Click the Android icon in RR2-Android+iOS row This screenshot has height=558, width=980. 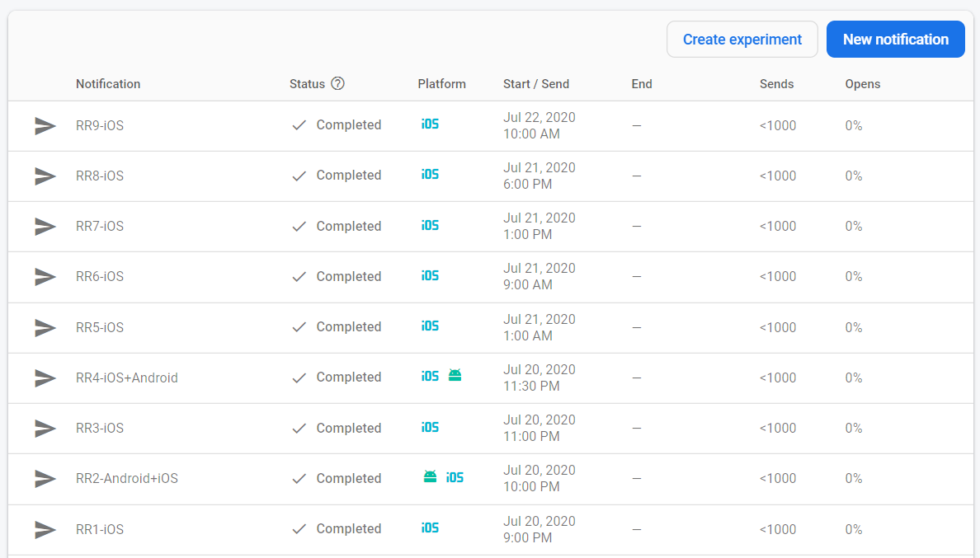click(430, 477)
